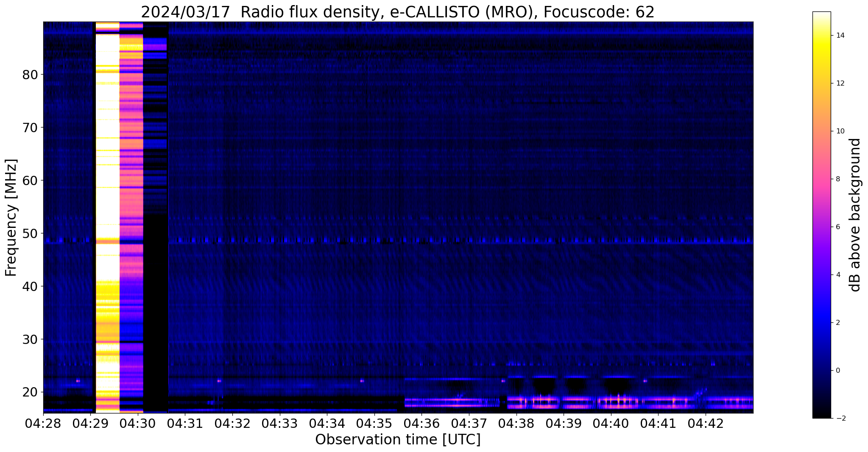868x452 pixels.
Task: Click the pink region of the colorbar near 8 dB
Action: click(821, 179)
